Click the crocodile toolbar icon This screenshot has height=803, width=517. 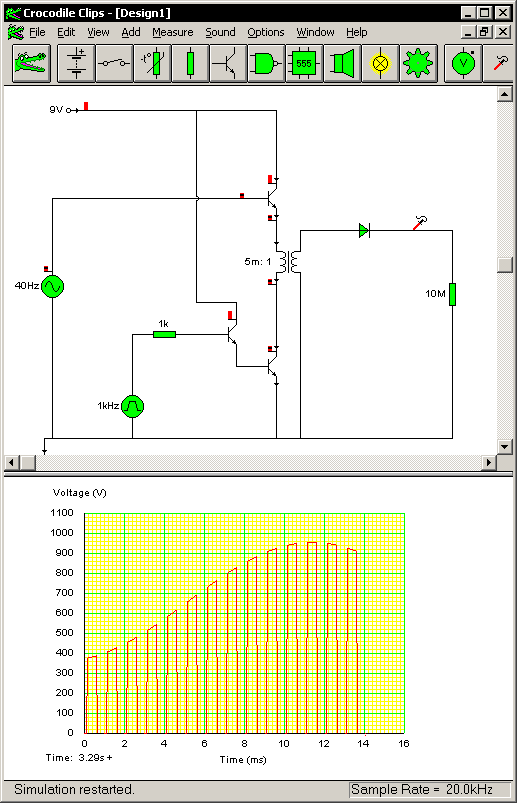tap(31, 64)
